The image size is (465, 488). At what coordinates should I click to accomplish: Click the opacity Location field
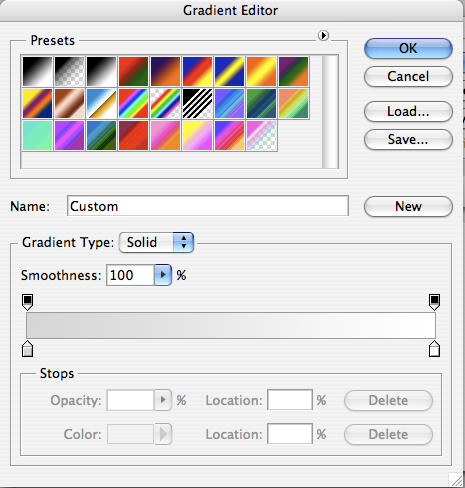pyautogui.click(x=290, y=400)
